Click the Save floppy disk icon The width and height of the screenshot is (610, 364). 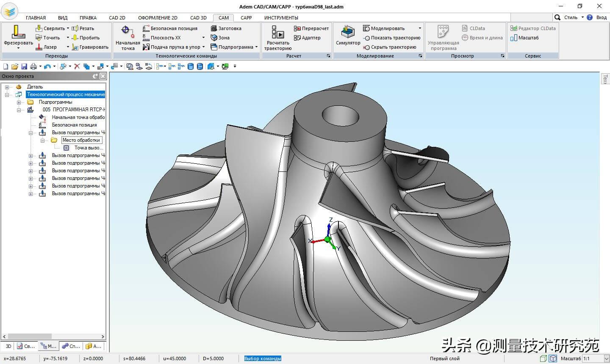click(x=24, y=66)
